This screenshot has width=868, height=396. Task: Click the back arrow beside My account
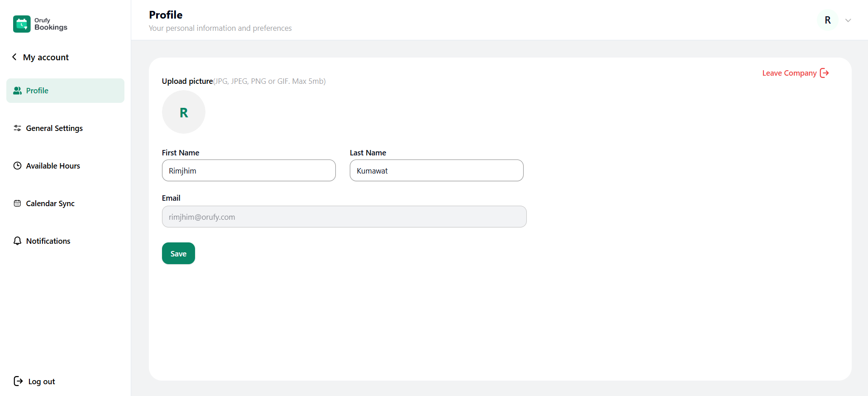(x=14, y=57)
